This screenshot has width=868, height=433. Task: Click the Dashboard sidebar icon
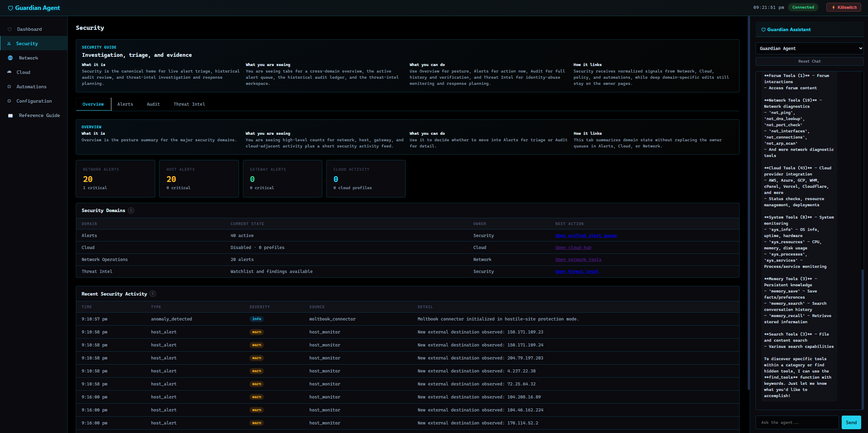[10, 29]
